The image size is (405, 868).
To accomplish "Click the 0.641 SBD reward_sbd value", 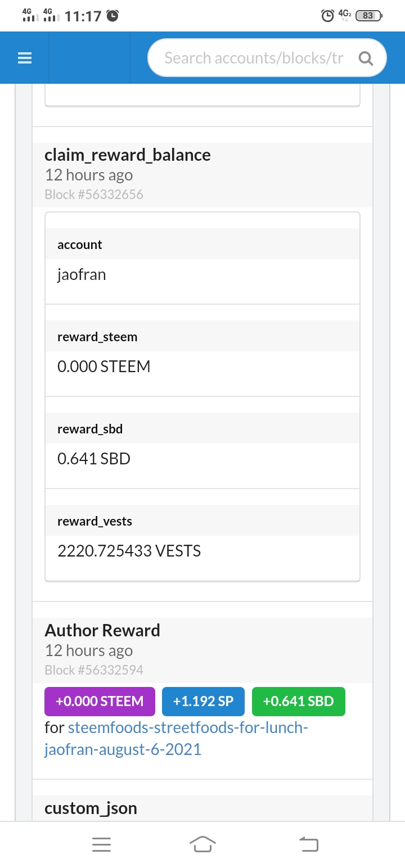I will (94, 459).
